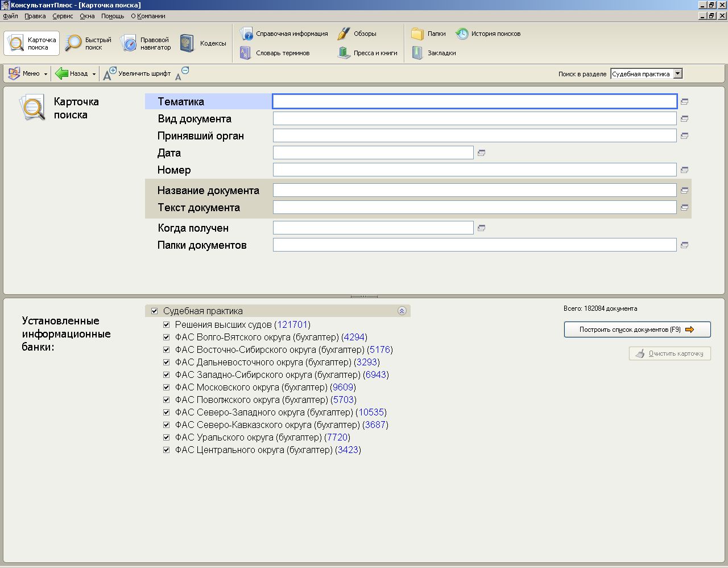Open the Кодексы section
728x568 pixels.
(202, 43)
